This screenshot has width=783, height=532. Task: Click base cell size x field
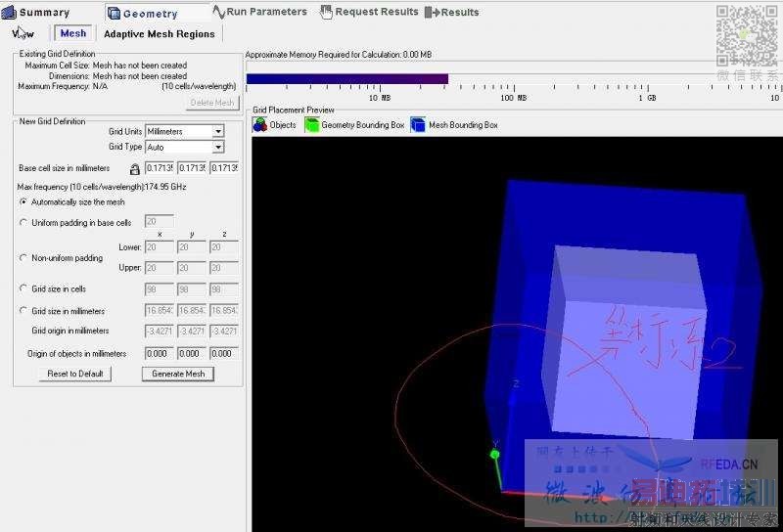point(160,168)
